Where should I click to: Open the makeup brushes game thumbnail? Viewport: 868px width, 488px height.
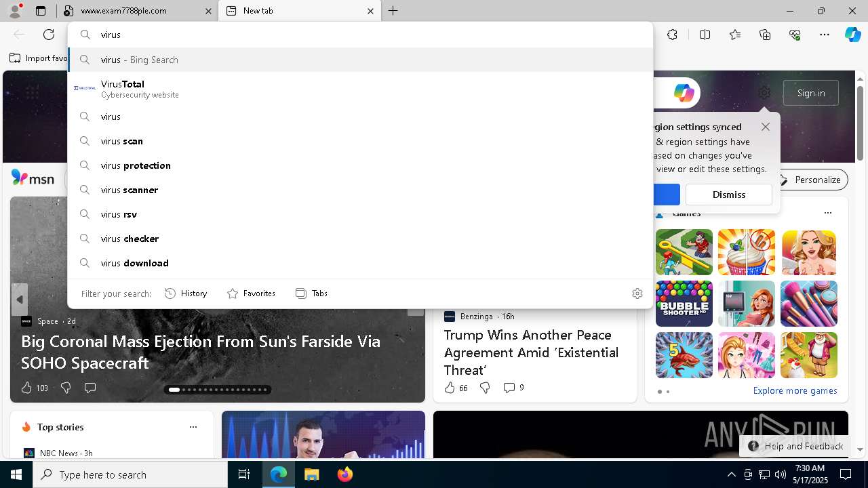pyautogui.click(x=808, y=304)
